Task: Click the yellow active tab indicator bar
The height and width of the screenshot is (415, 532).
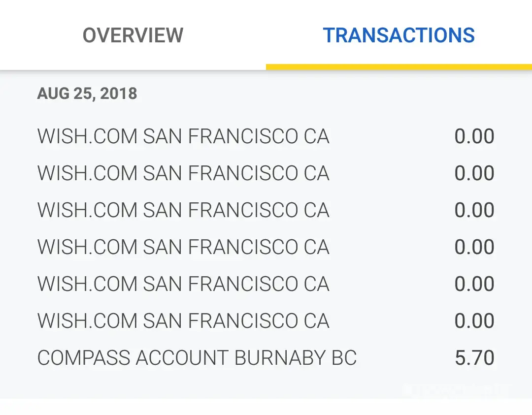Action: [x=399, y=67]
